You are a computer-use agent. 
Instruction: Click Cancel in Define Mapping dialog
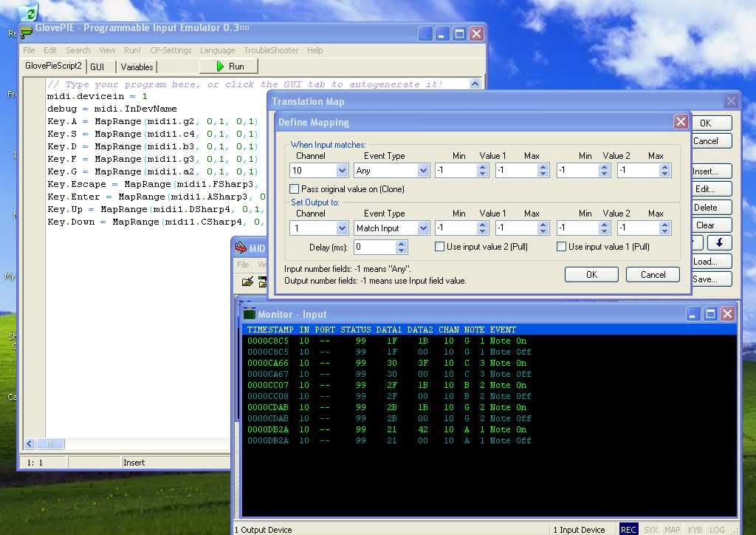[653, 274]
